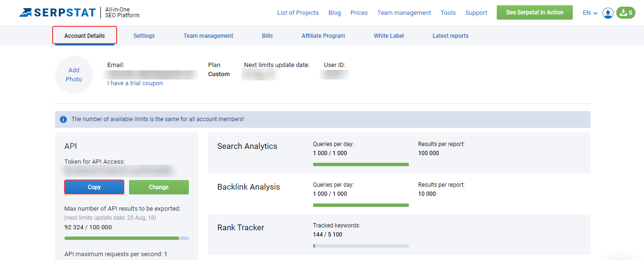This screenshot has width=644, height=260.
Task: Open the Tools menu item
Action: pos(448,13)
